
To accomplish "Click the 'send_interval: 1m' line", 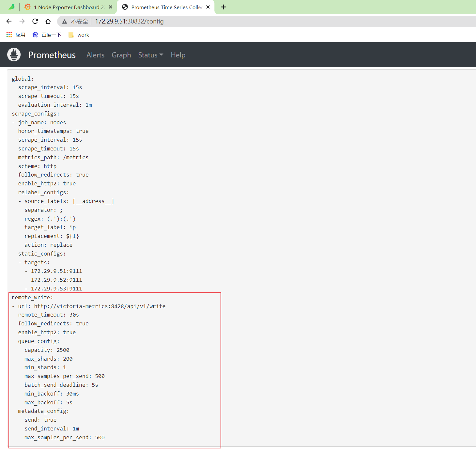I will click(52, 429).
